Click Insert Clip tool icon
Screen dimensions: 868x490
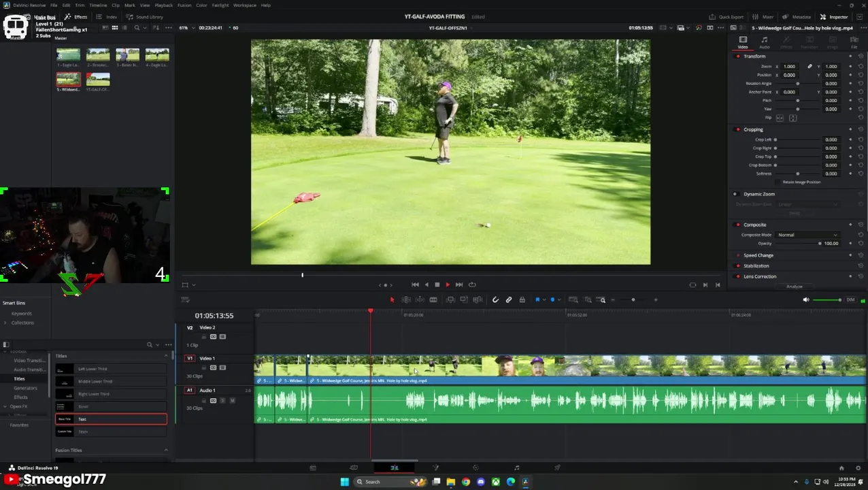coord(450,300)
